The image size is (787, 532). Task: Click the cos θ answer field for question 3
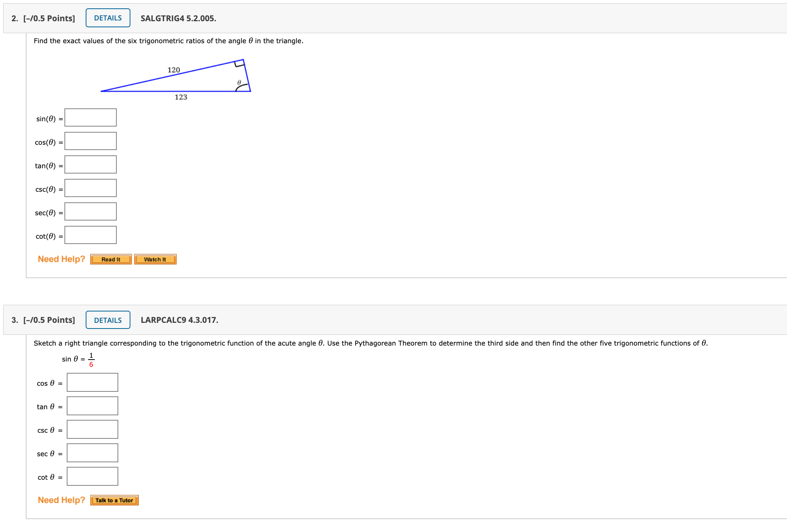[92, 382]
